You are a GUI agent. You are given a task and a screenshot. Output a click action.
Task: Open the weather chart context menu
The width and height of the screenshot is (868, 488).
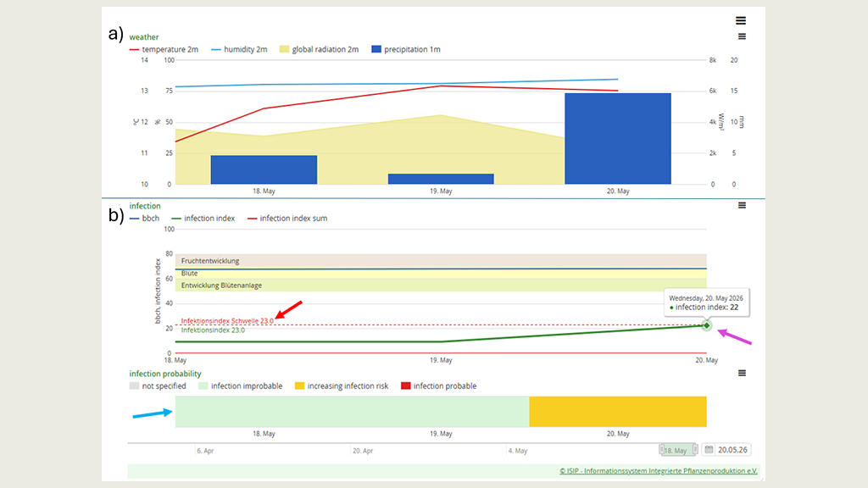click(x=742, y=36)
